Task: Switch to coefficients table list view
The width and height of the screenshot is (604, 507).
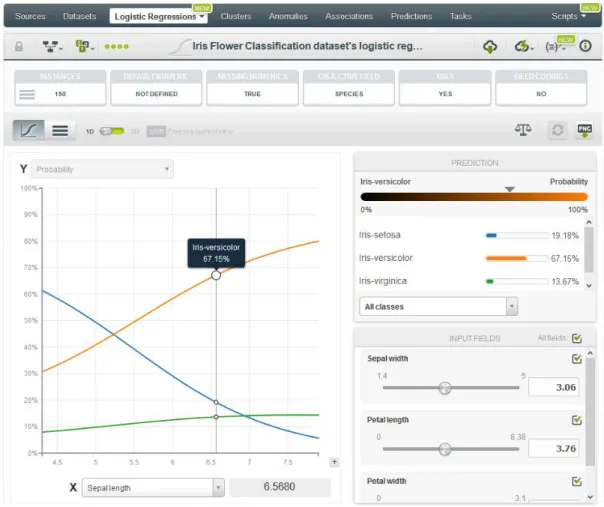Action: tap(60, 130)
